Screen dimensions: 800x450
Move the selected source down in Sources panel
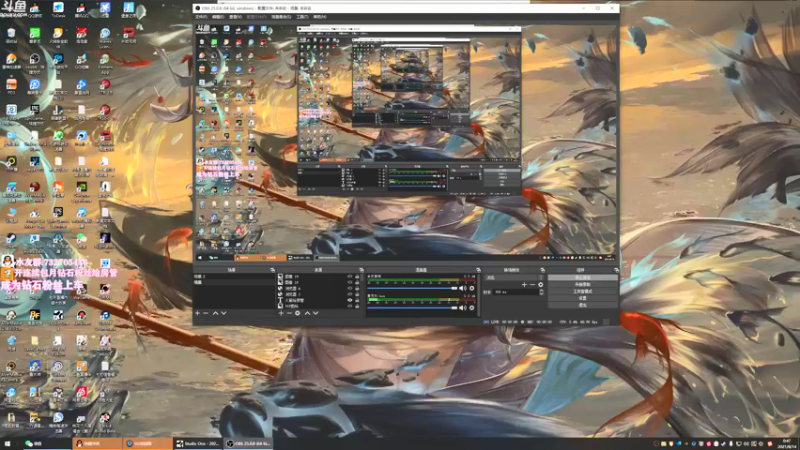pos(316,313)
